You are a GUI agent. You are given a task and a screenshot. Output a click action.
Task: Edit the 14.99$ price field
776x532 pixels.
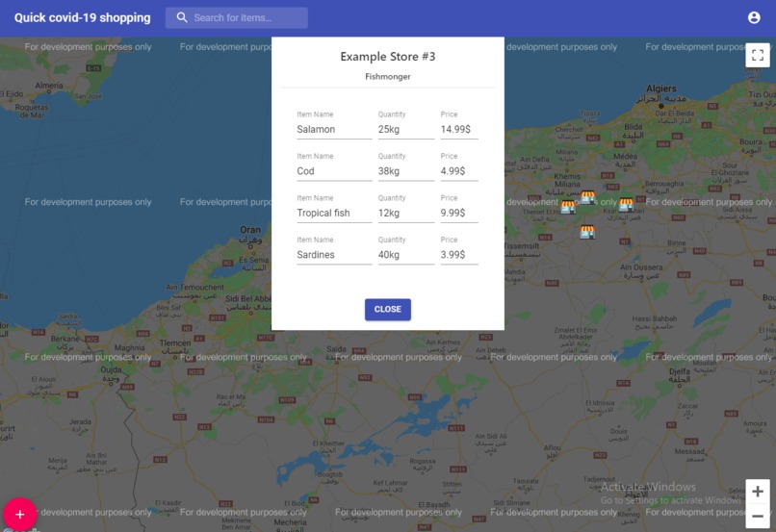point(459,130)
